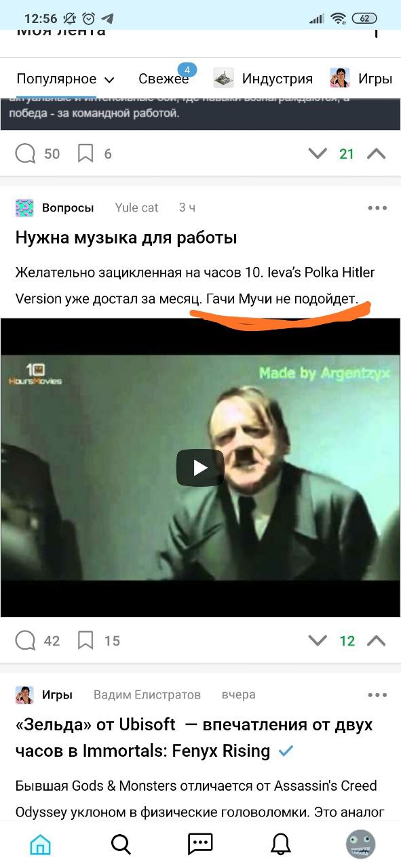Open comments on music post (42)
This screenshot has height=868, width=401.
pyautogui.click(x=37, y=641)
